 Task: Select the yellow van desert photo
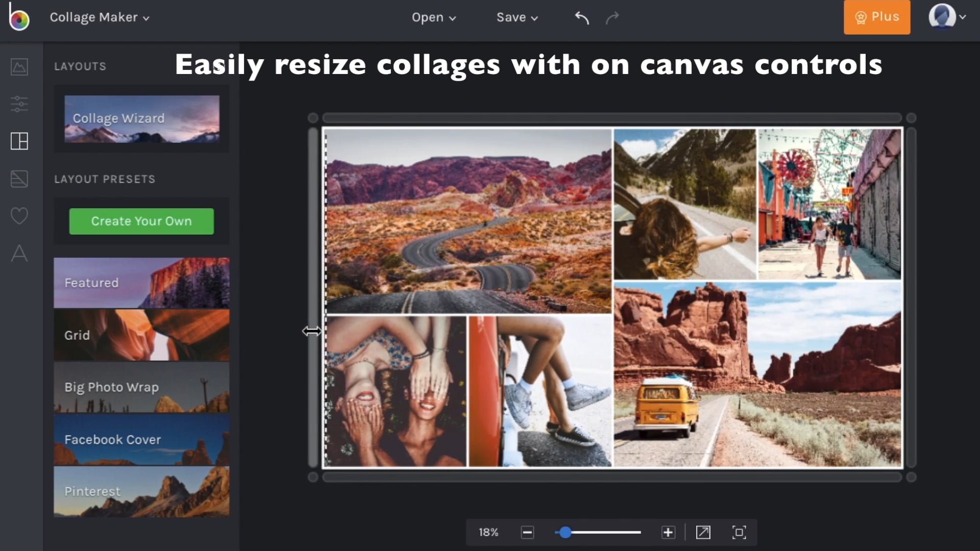tap(757, 374)
